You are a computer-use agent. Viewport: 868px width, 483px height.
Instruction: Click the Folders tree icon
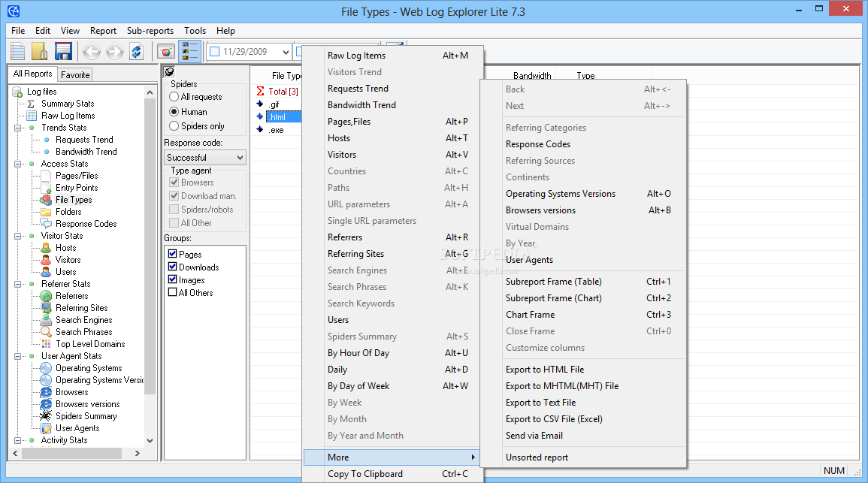pos(46,212)
